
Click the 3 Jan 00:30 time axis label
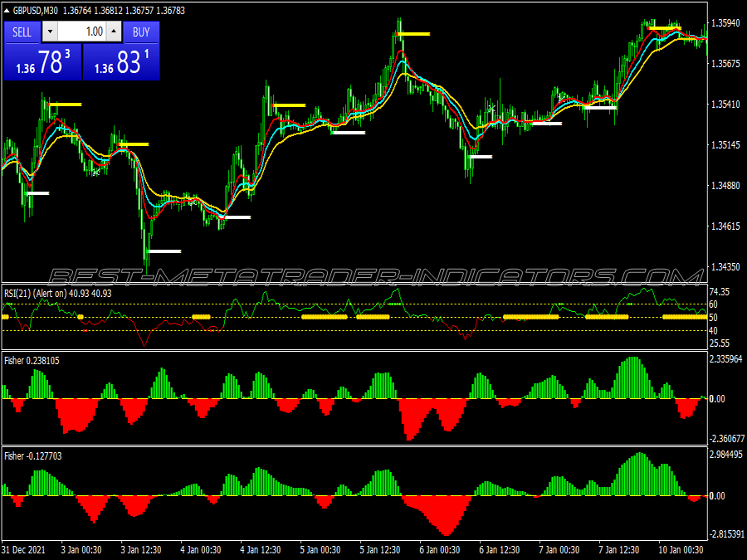coord(81,549)
